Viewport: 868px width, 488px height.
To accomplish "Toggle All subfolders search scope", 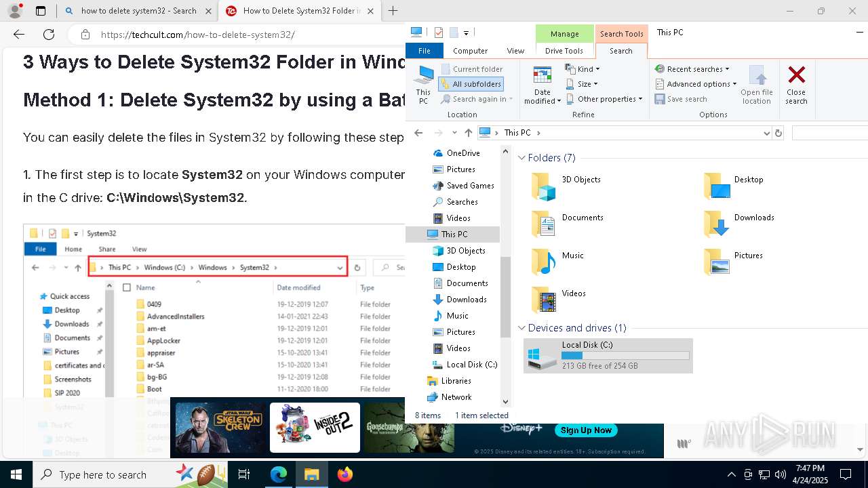I will pos(471,84).
